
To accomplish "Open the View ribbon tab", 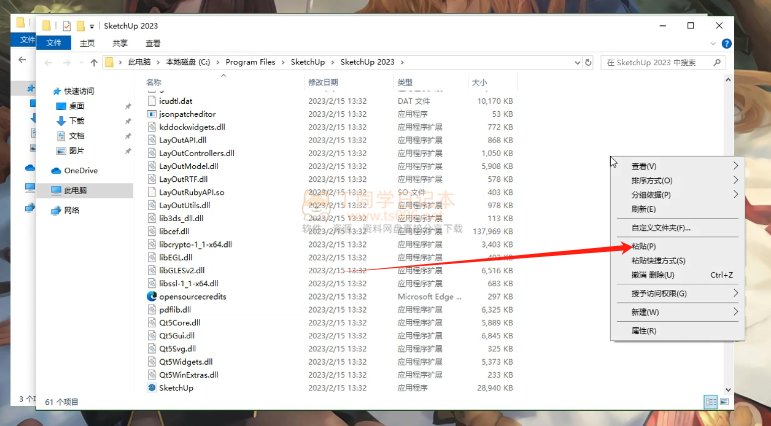I will coord(153,43).
